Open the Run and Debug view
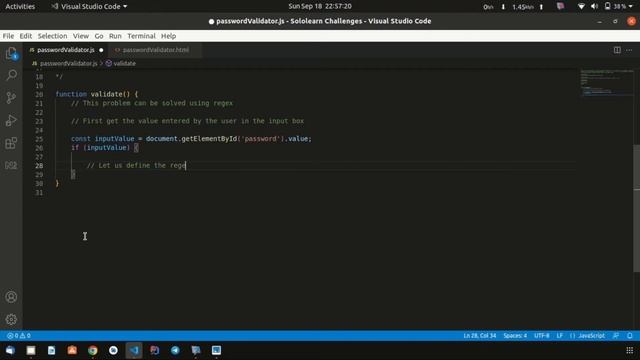Image resolution: width=640 pixels, height=360 pixels. click(x=11, y=120)
